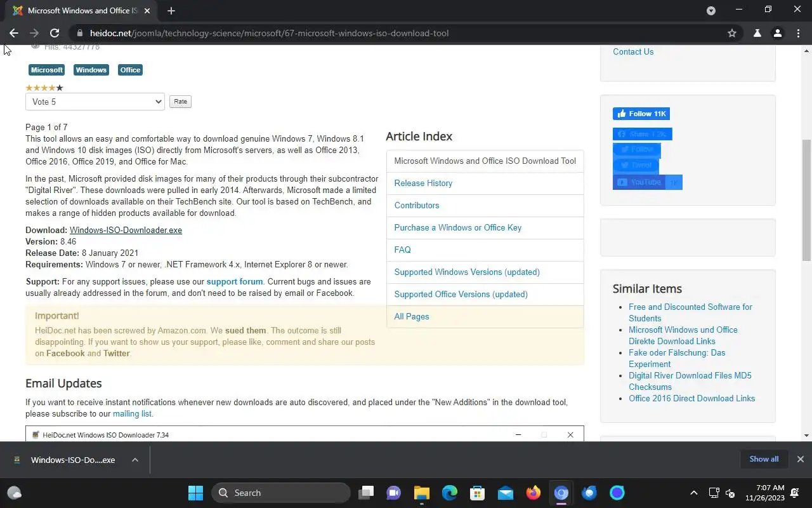Viewport: 812px width, 508px height.
Task: Download Windows-ISO-Downloader.exe via link
Action: click(x=126, y=231)
